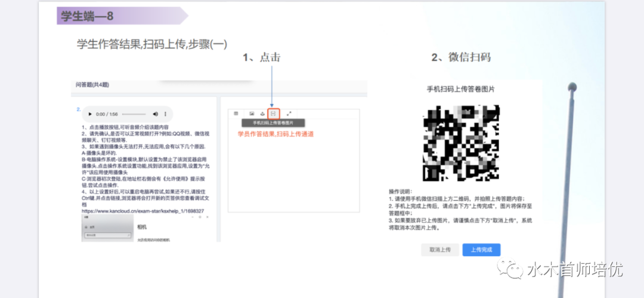Click the 问答题(共4题) section header
Image resolution: width=644 pixels, height=298 pixels.
click(92, 85)
